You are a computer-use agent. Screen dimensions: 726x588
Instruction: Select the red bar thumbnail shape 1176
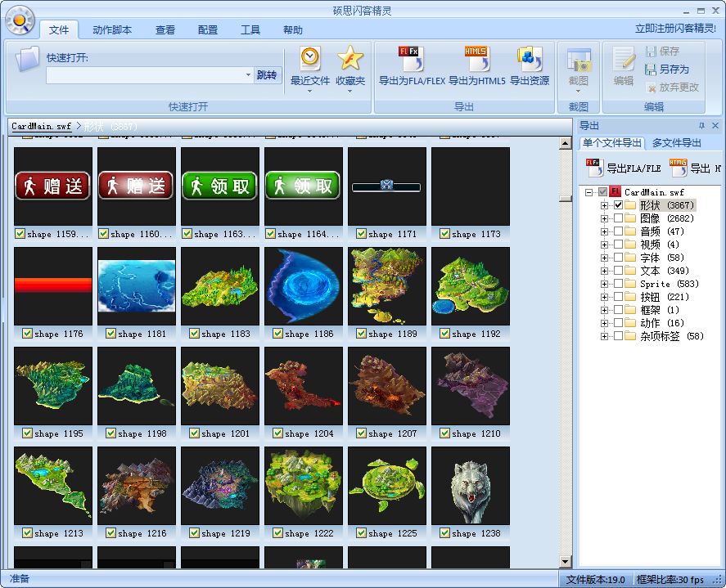tap(53, 286)
